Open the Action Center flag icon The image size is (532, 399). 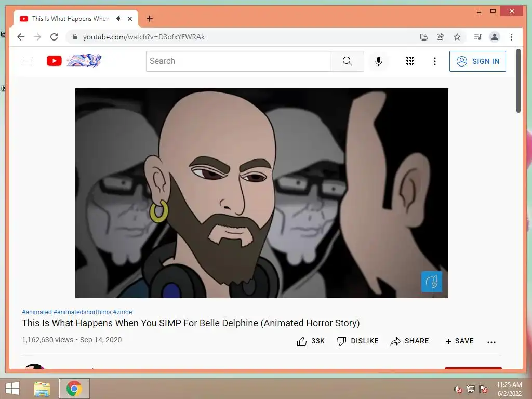[483, 389]
